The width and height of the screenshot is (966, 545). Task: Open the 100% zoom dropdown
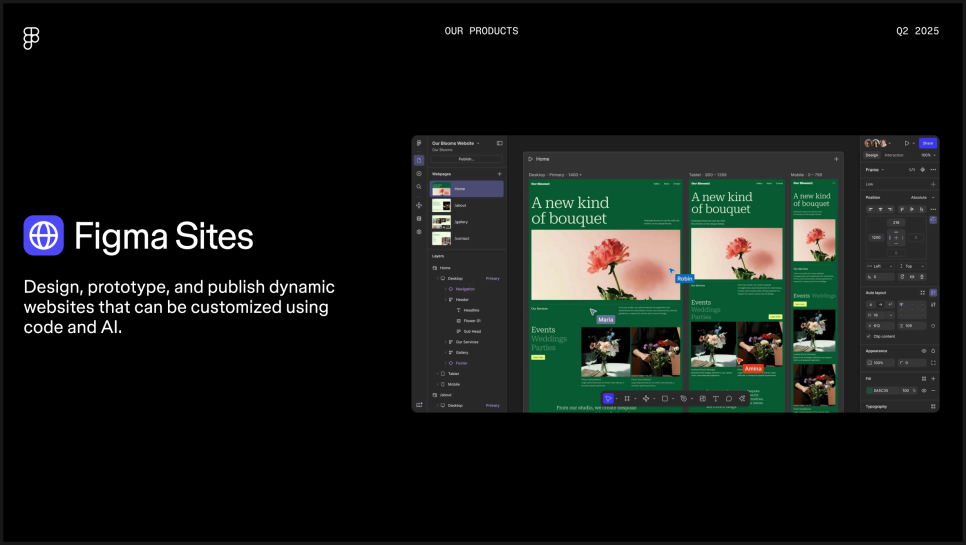(928, 155)
